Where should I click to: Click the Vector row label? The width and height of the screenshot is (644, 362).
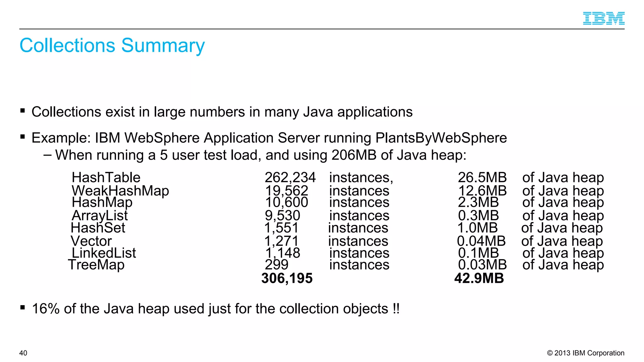tap(91, 241)
